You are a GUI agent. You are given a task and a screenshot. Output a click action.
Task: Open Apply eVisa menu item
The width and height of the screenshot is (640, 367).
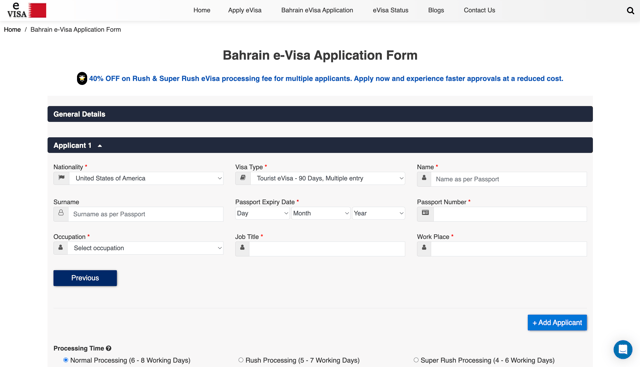pos(244,10)
